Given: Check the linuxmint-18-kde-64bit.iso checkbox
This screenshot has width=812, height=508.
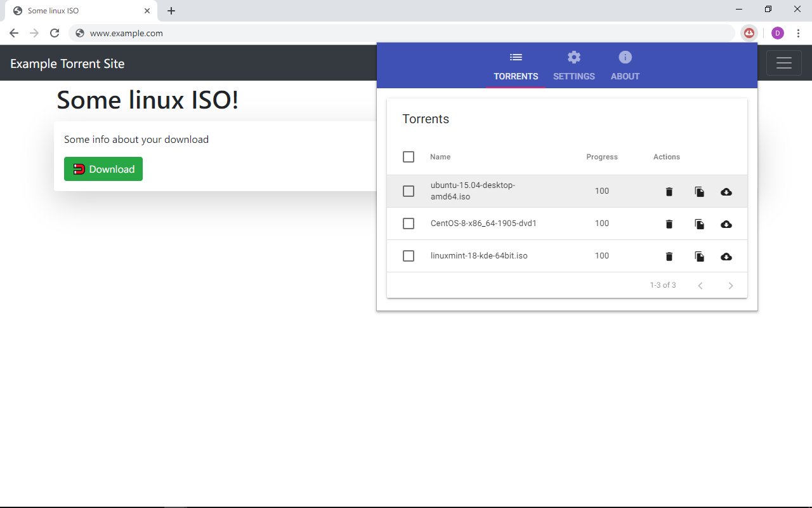Looking at the screenshot, I should click(x=409, y=255).
